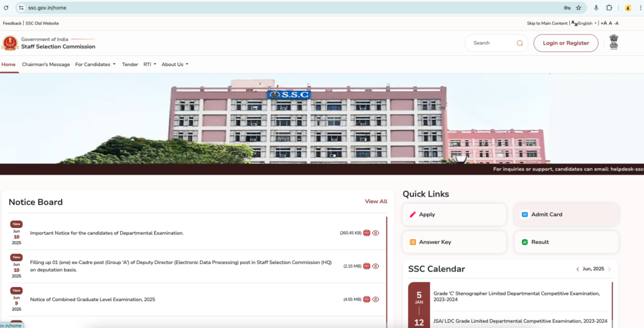The height and width of the screenshot is (328, 644).
Task: Click Grade 'C' Stenographer calendar entry
Action: click(x=517, y=297)
